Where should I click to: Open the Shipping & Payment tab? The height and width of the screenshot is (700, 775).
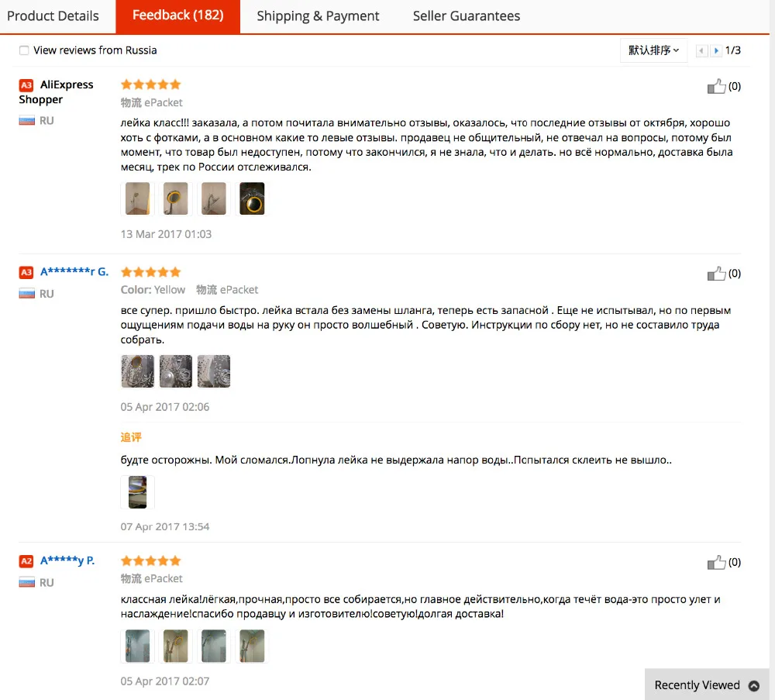click(318, 16)
